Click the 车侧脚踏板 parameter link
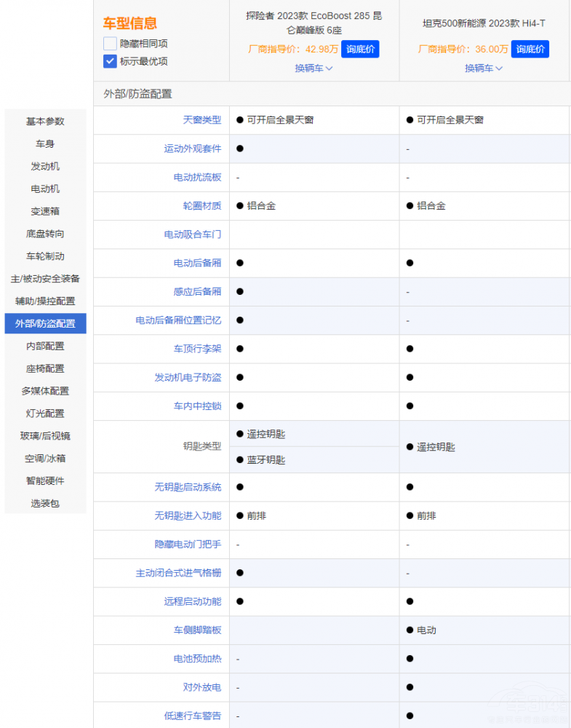The image size is (571, 728). pos(197,630)
